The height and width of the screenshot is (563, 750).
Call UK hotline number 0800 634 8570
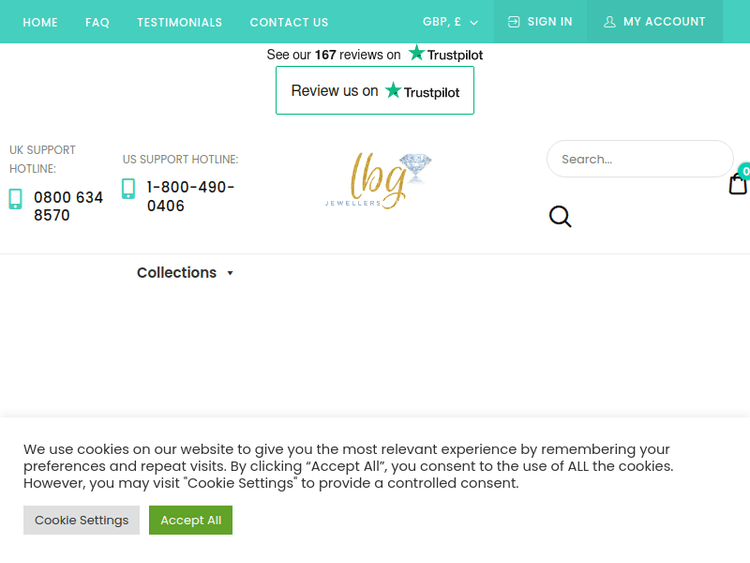tap(68, 206)
